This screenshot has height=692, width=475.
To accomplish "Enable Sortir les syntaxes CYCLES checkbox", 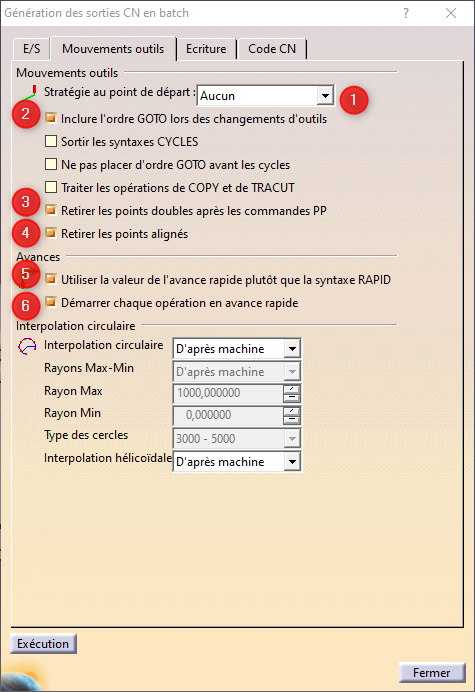I will point(51,141).
